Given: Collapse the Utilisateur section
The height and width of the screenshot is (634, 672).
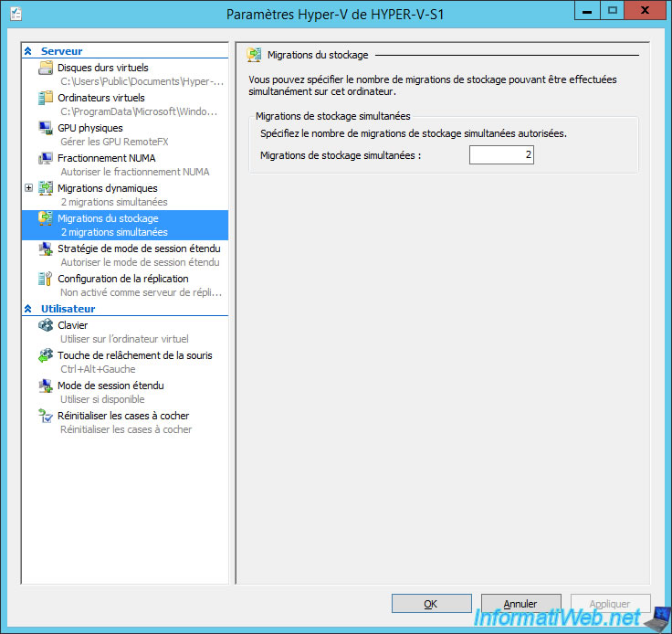Looking at the screenshot, I should pos(28,309).
